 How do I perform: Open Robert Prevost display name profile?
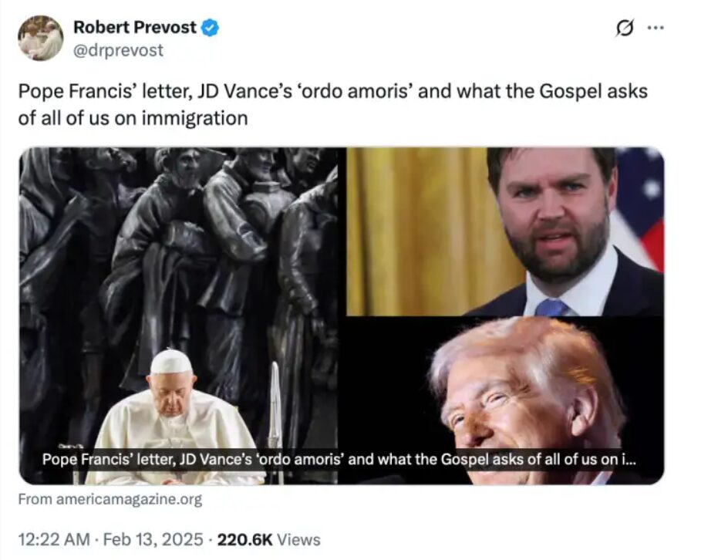coord(135,28)
